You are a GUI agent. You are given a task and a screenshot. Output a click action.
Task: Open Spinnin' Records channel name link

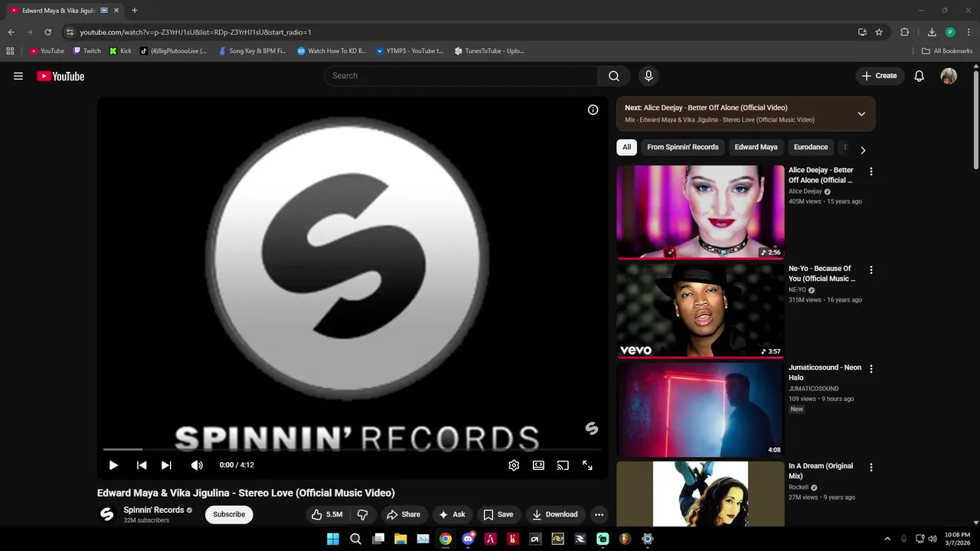(x=154, y=510)
